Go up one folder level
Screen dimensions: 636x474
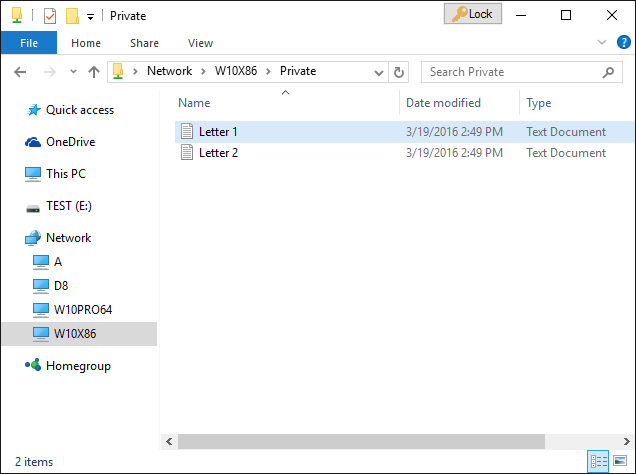[x=94, y=72]
